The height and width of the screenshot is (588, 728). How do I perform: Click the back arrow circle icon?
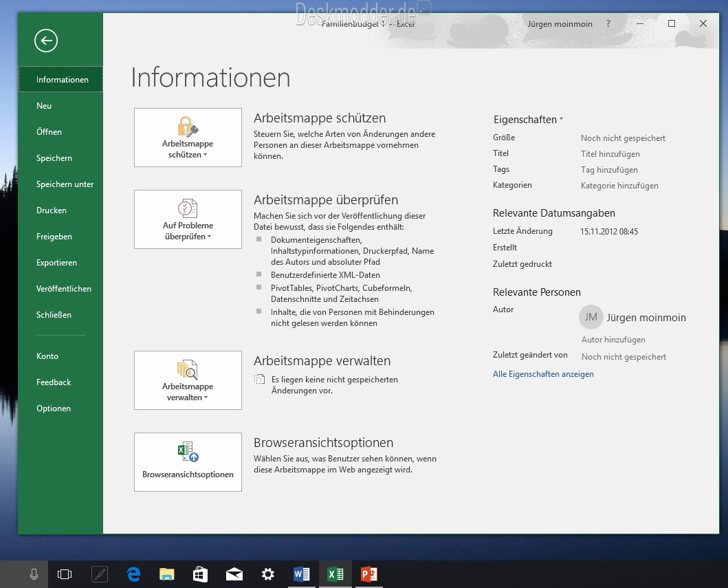(46, 41)
